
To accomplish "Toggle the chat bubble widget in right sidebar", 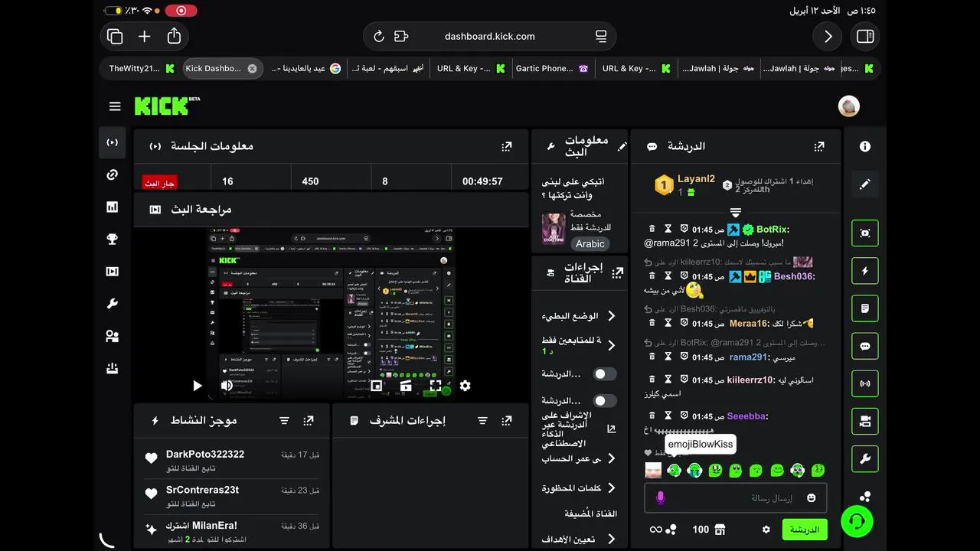I will click(x=865, y=346).
